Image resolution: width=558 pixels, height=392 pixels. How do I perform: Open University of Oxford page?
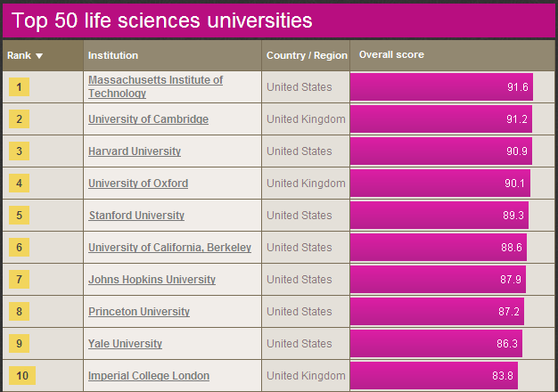(138, 184)
